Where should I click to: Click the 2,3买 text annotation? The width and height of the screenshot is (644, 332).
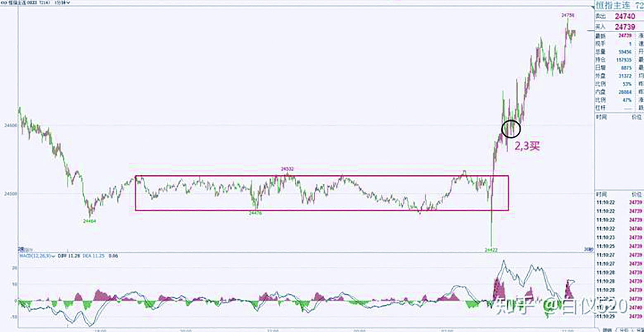[x=527, y=146]
